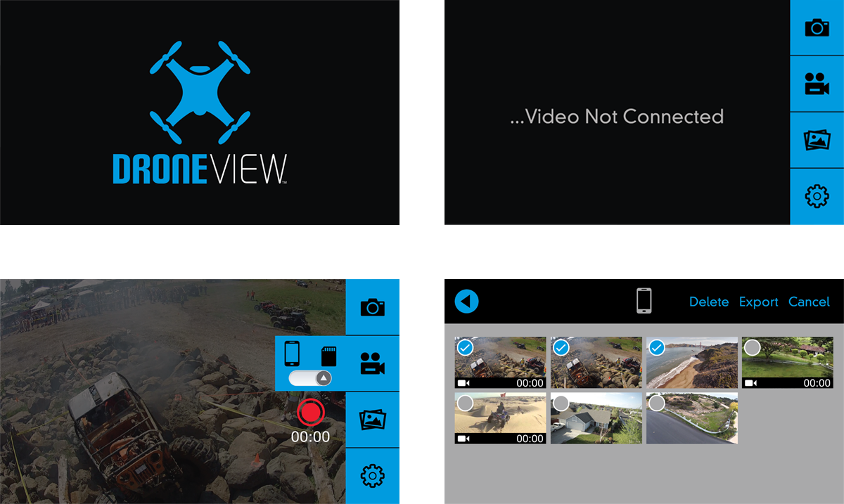This screenshot has width=844, height=504.
Task: Start recording with the red record button
Action: 310,413
